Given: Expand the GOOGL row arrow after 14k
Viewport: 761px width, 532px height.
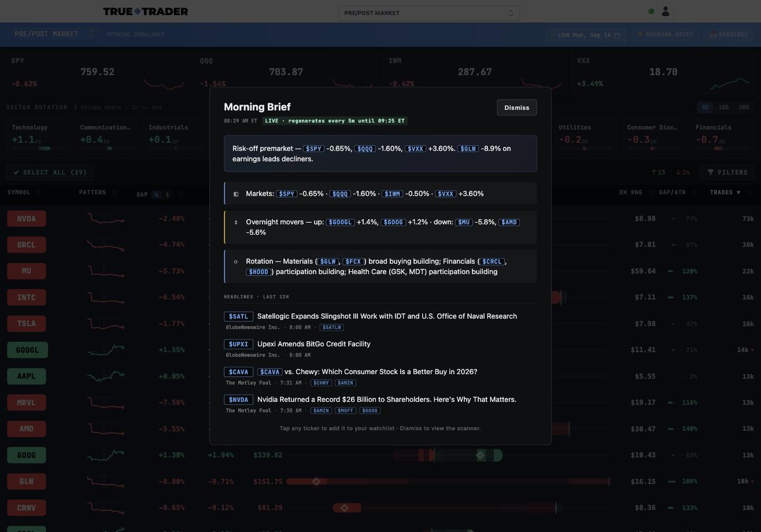Looking at the screenshot, I should tap(752, 350).
